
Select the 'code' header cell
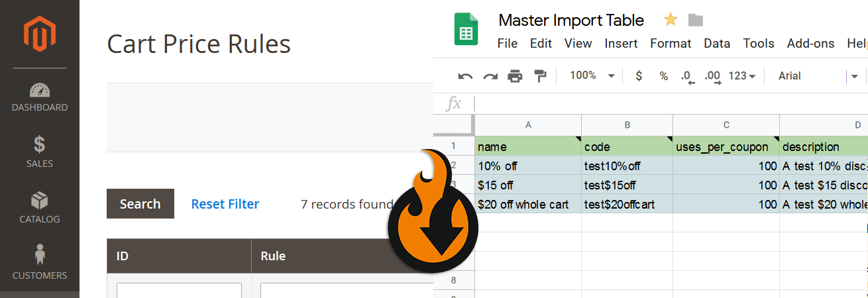click(x=627, y=146)
